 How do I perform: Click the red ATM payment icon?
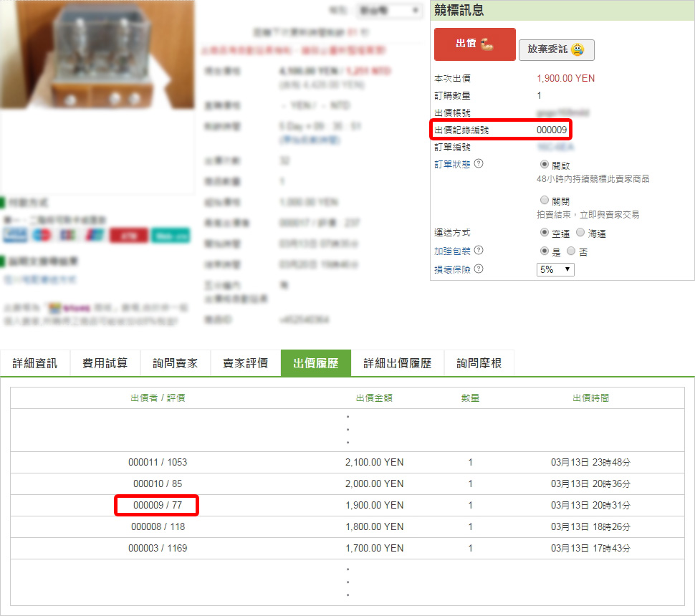(x=129, y=235)
